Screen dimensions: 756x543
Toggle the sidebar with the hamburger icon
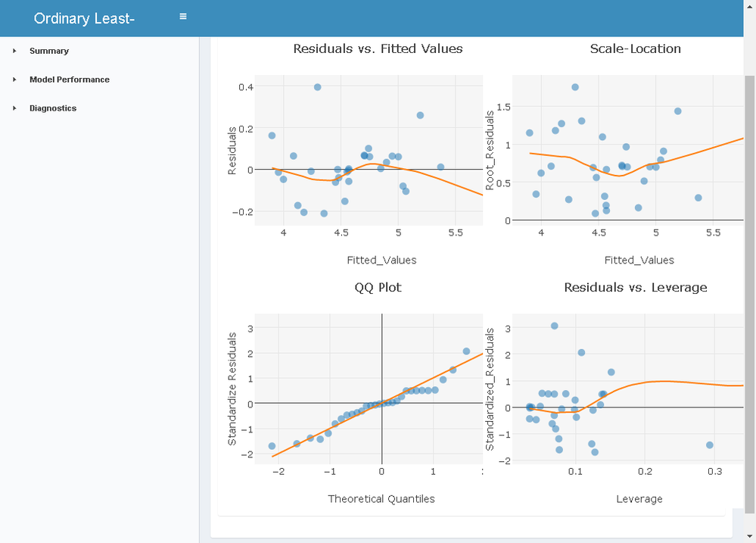pos(183,17)
